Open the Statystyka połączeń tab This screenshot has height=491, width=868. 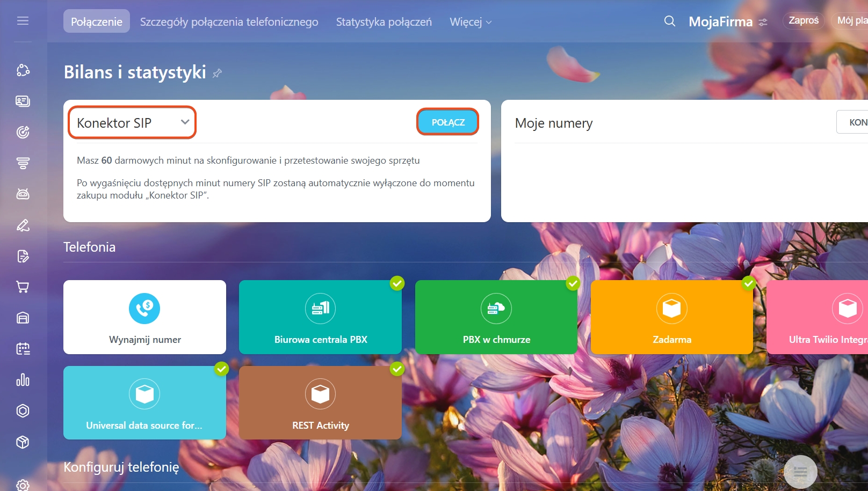coord(384,22)
